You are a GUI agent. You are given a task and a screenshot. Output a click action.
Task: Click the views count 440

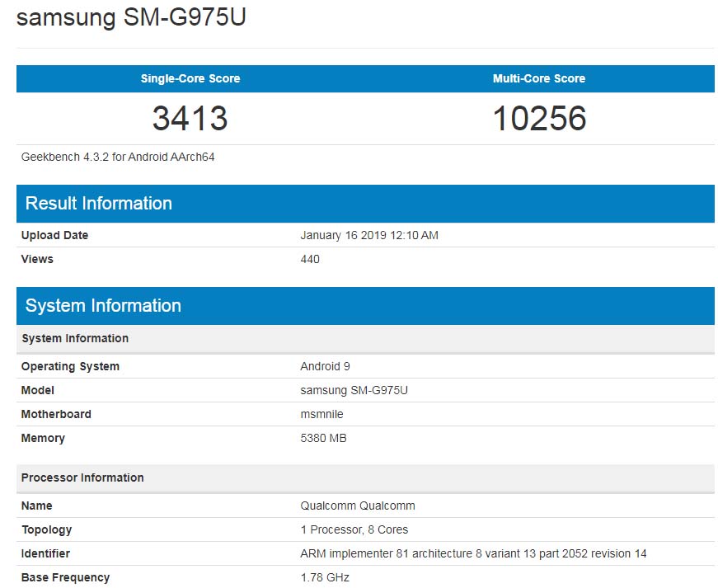coord(310,259)
